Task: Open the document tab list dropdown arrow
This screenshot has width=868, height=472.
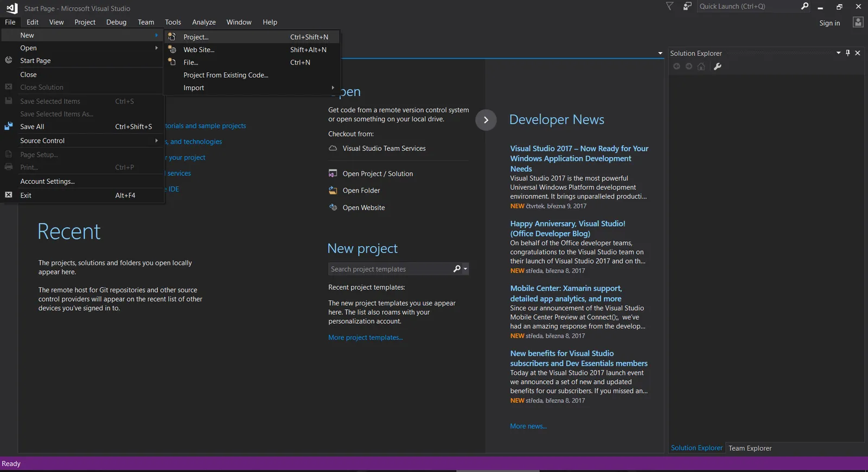Action: 660,53
